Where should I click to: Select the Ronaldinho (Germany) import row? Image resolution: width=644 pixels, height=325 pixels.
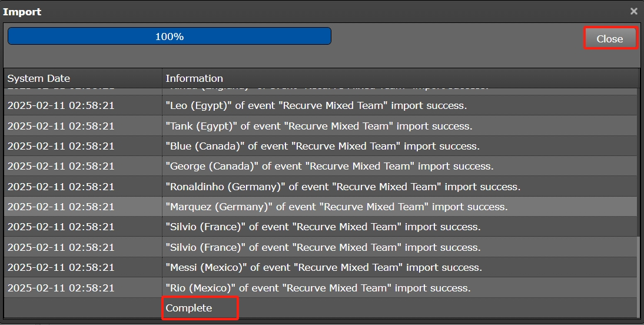pos(343,187)
